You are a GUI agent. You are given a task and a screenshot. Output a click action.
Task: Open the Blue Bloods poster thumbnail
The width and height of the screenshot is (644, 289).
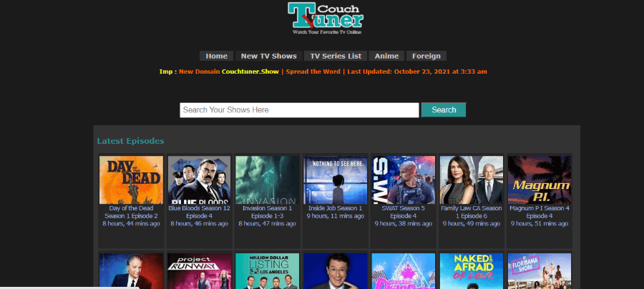coord(199,180)
